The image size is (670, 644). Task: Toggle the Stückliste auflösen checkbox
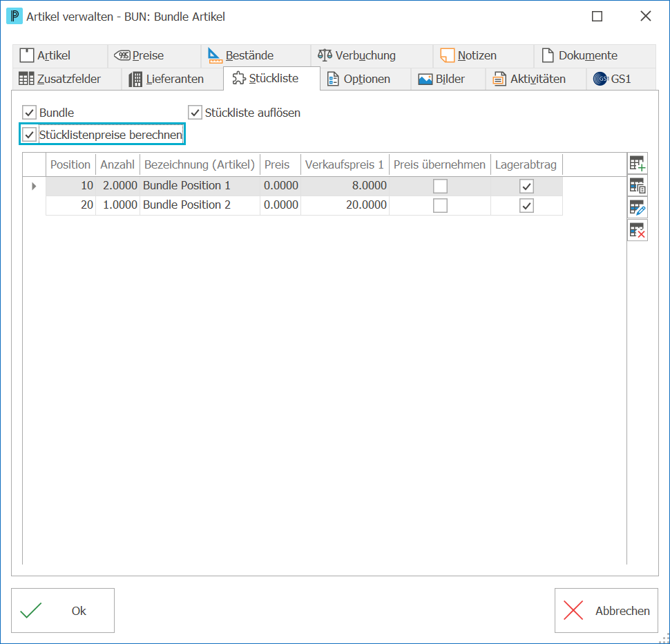(195, 113)
